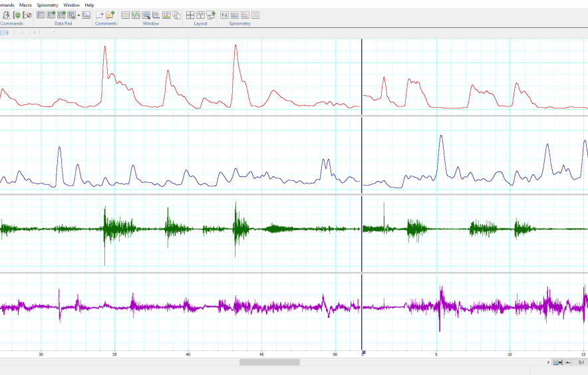Open the Spirometry menu
Screen dimensions: 588x375
pyautogui.click(x=47, y=5)
